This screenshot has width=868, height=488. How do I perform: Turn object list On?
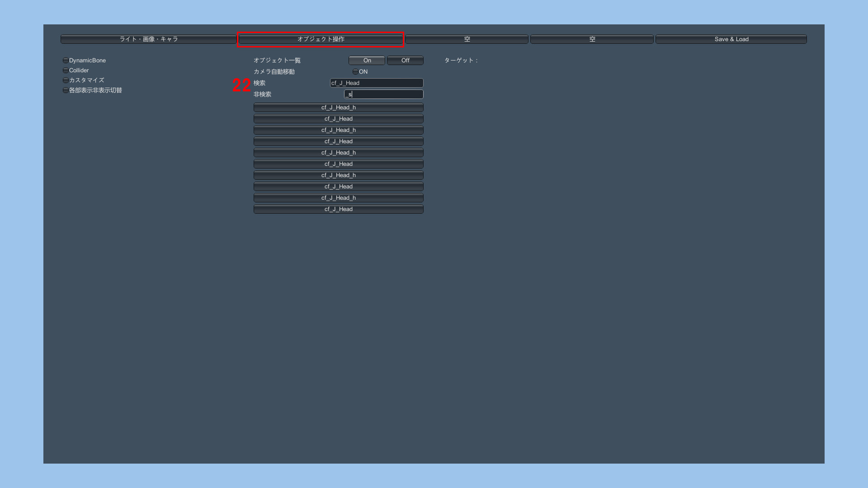click(367, 60)
